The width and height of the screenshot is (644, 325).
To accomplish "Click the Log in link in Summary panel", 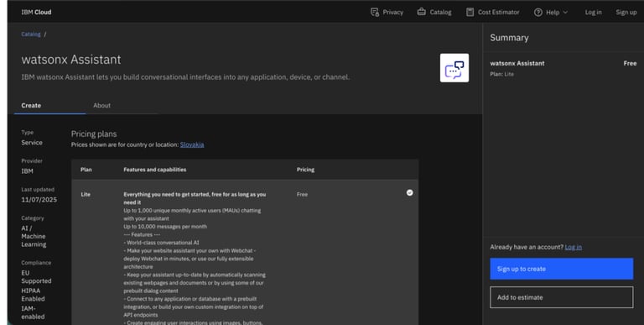I will coord(573,247).
